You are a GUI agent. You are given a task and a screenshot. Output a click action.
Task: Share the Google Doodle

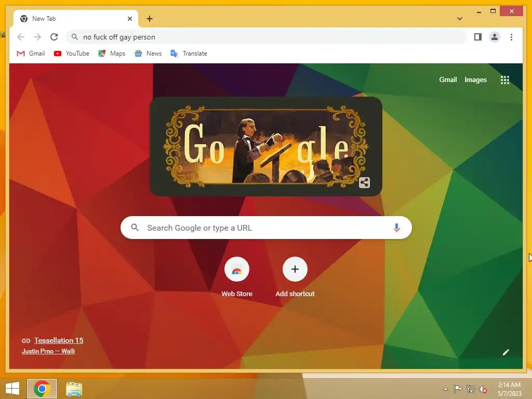[364, 182]
